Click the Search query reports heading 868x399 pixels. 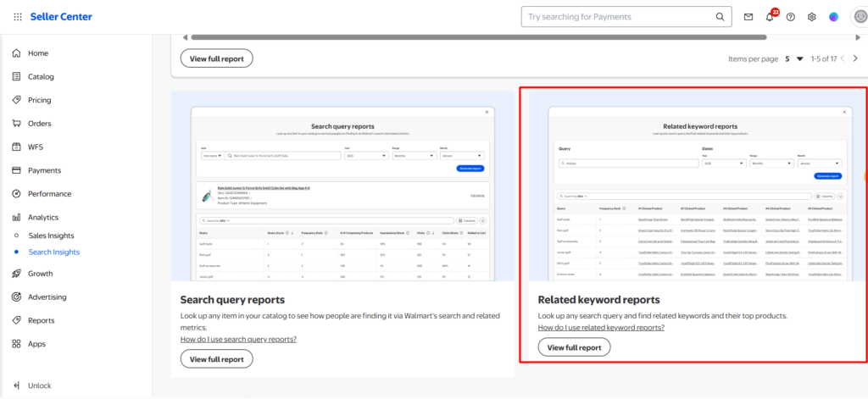pyautogui.click(x=232, y=300)
